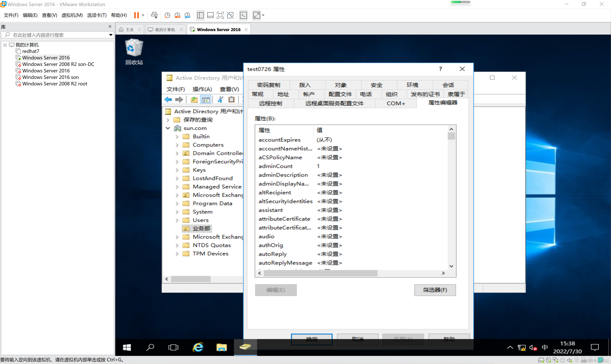Show hidden tray icons chevron

510,347
